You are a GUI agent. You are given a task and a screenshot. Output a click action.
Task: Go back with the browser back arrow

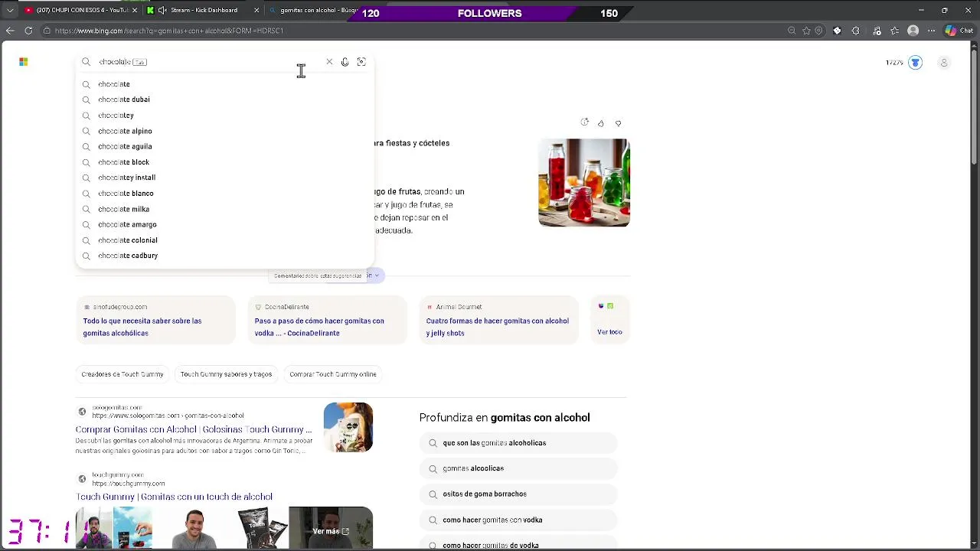10,31
